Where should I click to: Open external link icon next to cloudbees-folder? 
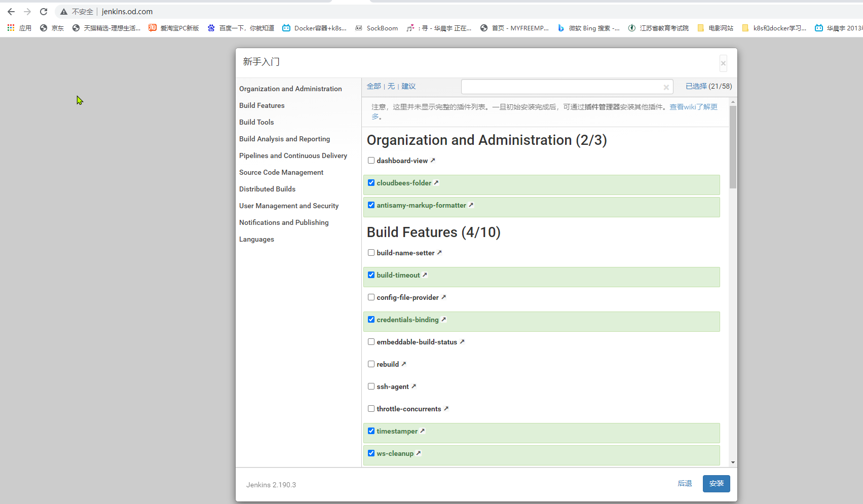click(x=436, y=182)
